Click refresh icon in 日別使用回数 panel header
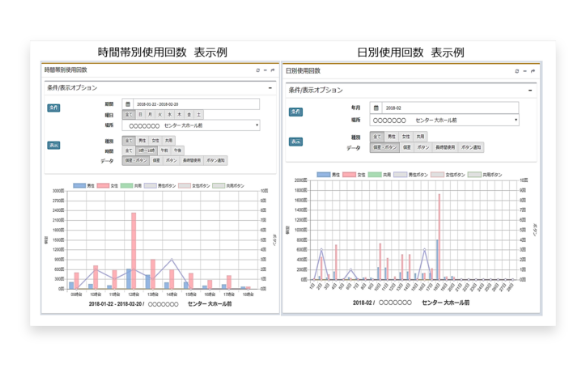 517,71
